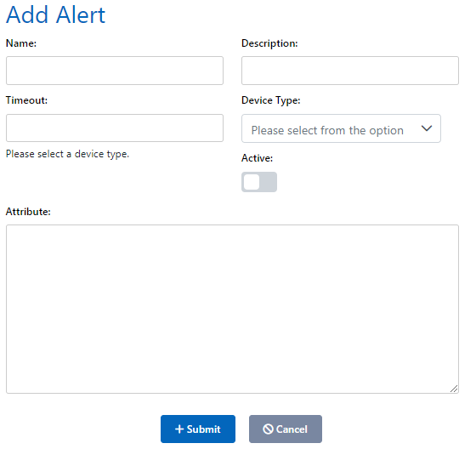Cancel adding the alert
This screenshot has width=476, height=449.
point(286,429)
